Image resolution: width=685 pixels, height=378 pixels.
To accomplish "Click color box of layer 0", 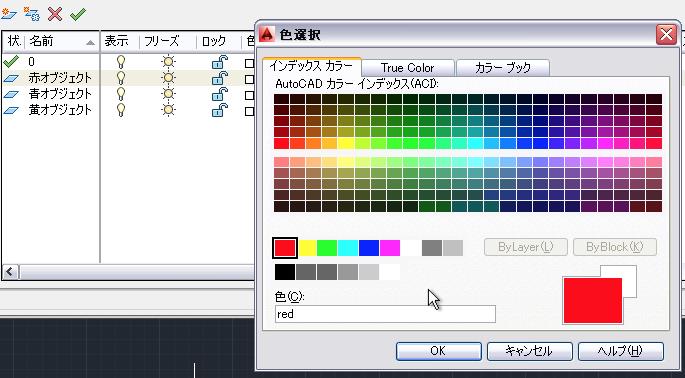I will (x=249, y=63).
